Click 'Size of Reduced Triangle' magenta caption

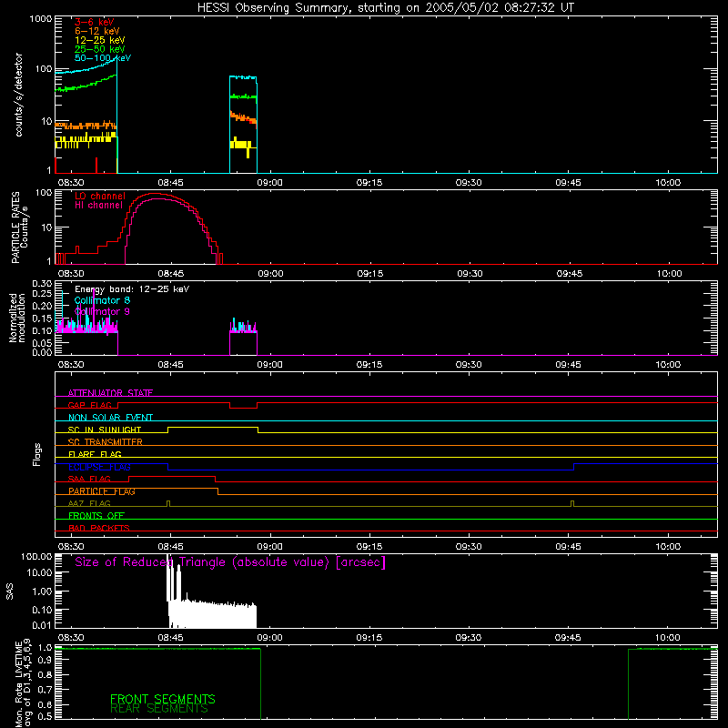(x=230, y=562)
